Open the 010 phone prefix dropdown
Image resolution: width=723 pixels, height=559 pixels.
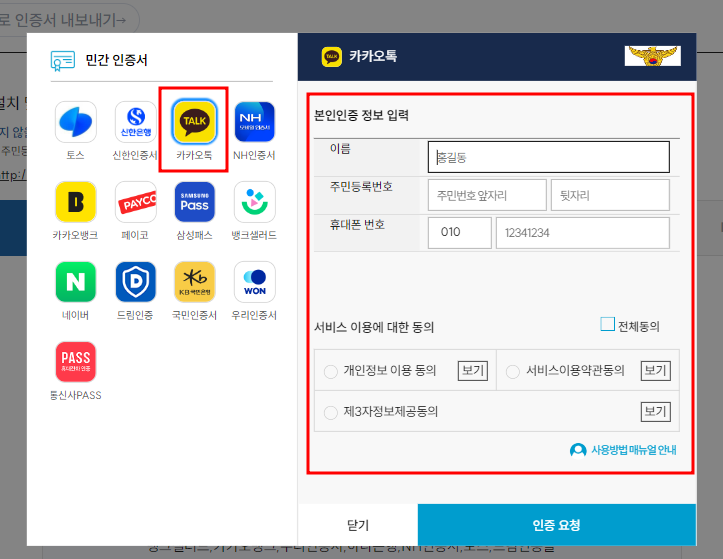point(459,233)
